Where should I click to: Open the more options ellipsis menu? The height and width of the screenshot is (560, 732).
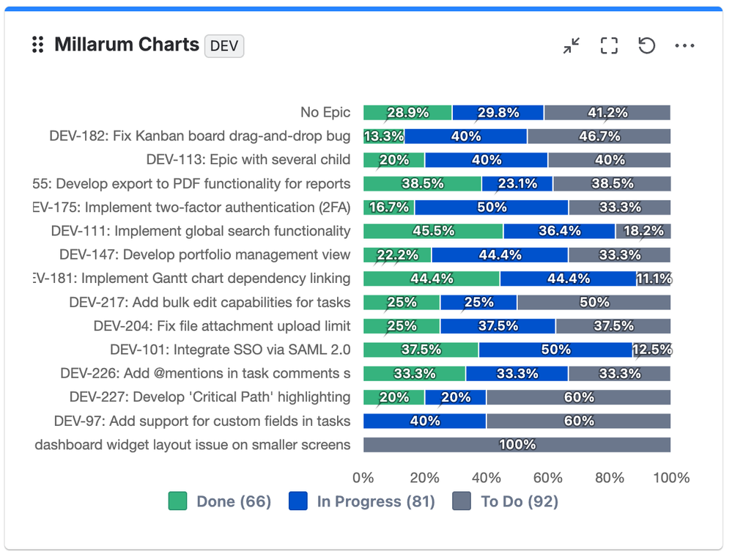[x=684, y=45]
